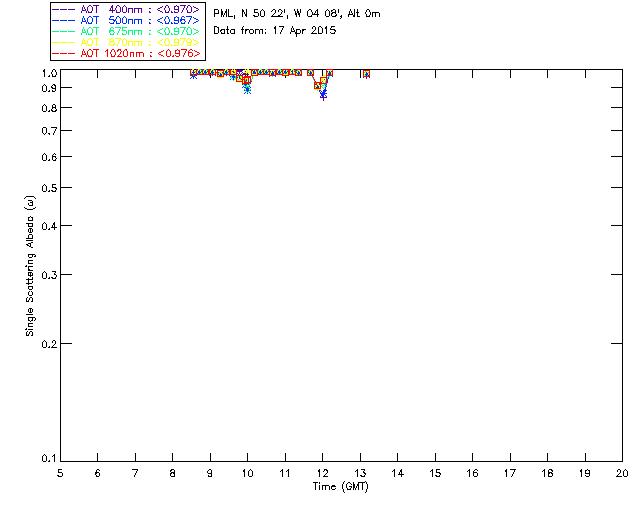Click the 20 tick label on time axis
The image size is (640, 512).
click(622, 473)
